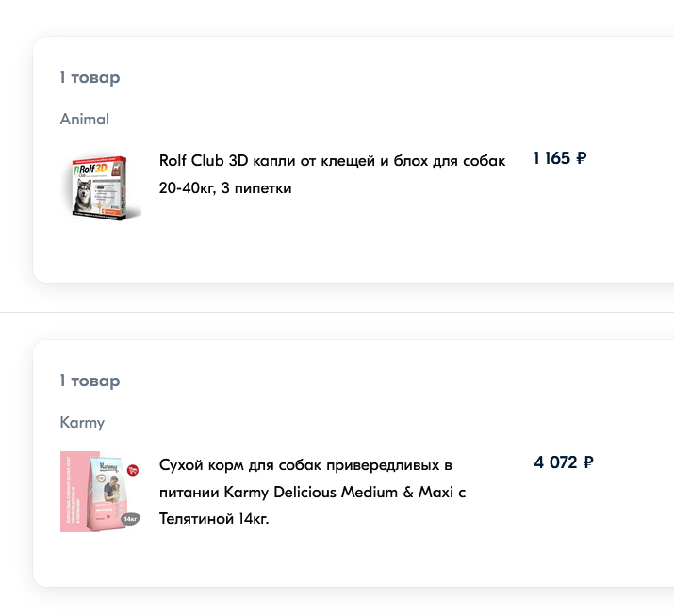
Task: Open the Rolf Club 3D капли product link
Action: coord(332,161)
